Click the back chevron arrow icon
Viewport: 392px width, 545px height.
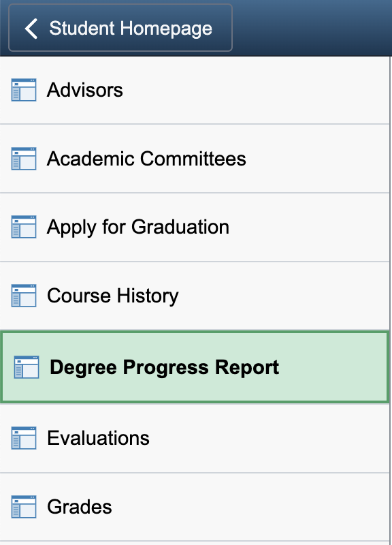[x=31, y=29]
